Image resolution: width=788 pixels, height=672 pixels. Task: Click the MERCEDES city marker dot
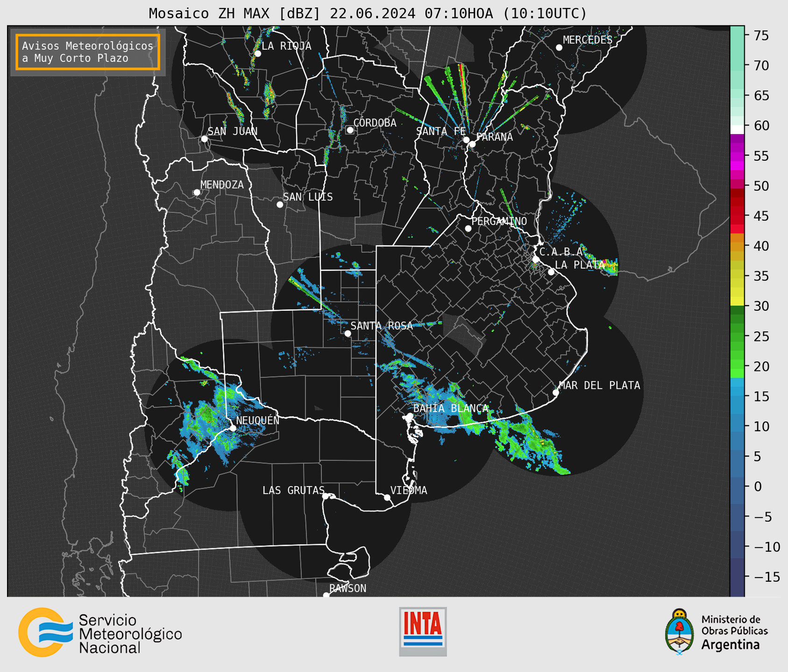point(559,48)
